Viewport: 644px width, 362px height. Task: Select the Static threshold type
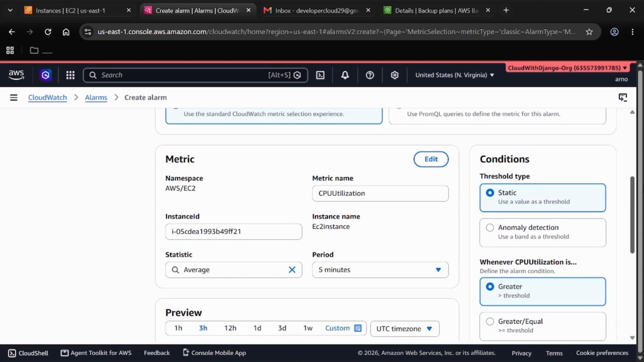(x=542, y=197)
